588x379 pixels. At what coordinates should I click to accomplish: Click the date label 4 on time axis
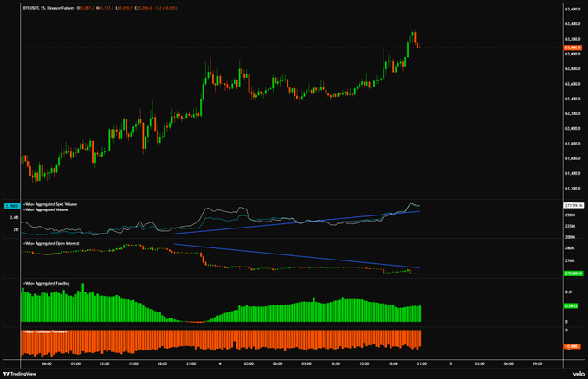(220, 363)
